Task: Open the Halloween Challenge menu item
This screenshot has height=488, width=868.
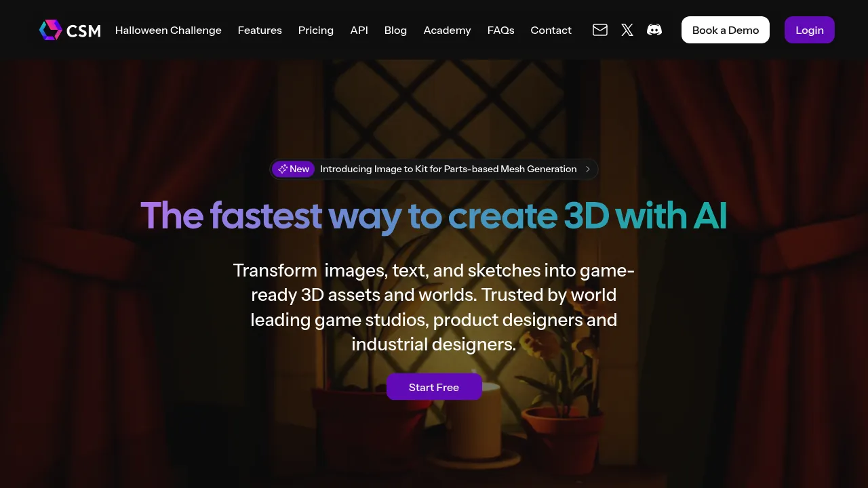Action: click(x=168, y=30)
